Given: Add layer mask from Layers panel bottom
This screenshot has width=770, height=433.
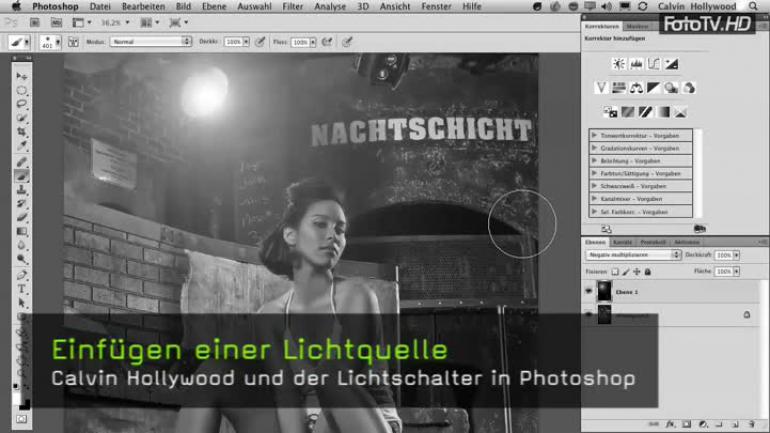Looking at the screenshot, I should [687, 424].
